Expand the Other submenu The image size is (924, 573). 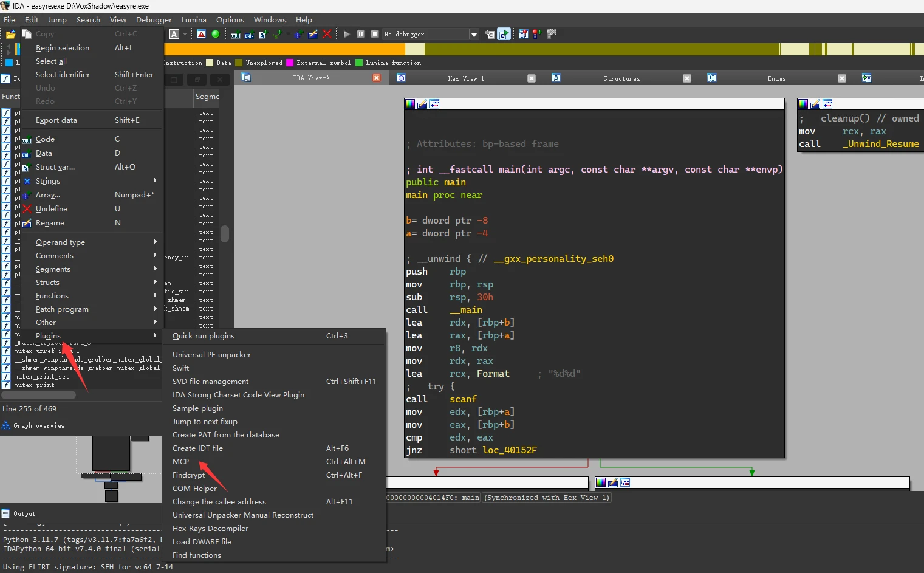click(92, 323)
